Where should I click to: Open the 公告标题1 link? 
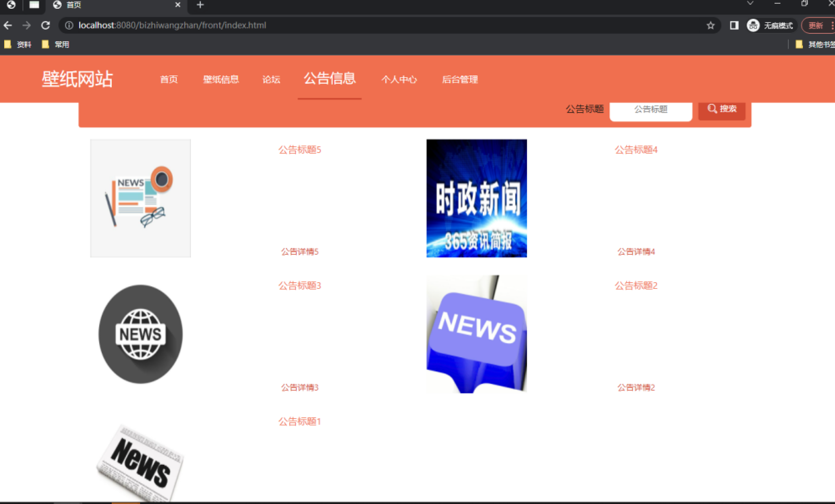coord(300,421)
